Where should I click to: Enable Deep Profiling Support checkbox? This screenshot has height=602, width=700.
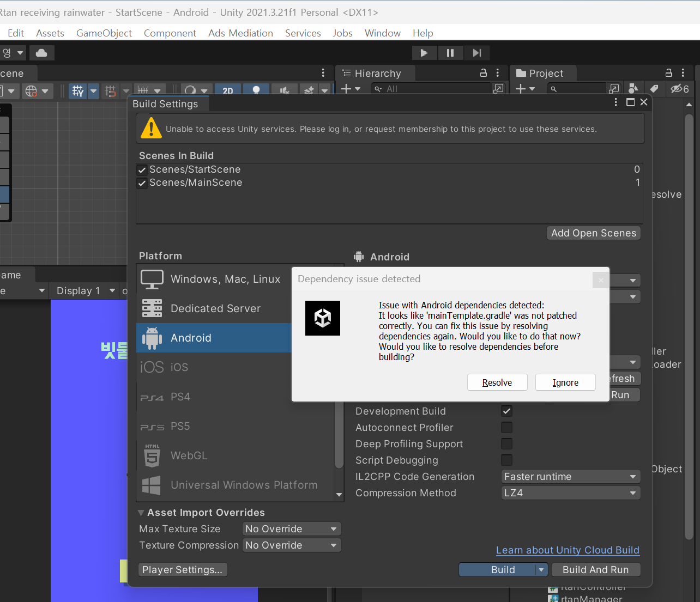[506, 444]
